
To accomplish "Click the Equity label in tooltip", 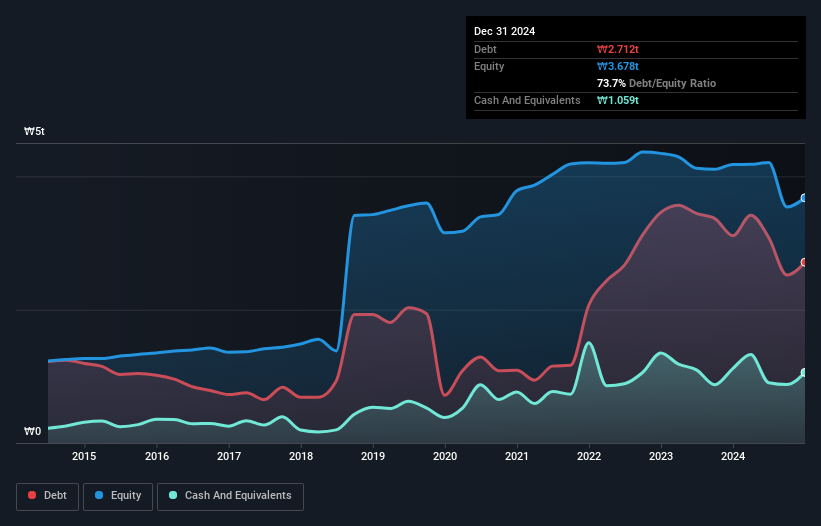I will pos(489,66).
